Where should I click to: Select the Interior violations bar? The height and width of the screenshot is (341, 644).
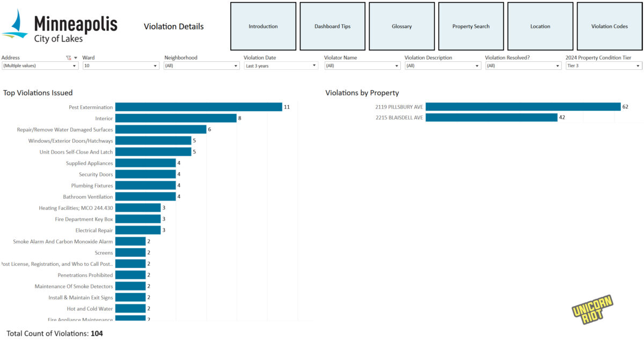175,118
